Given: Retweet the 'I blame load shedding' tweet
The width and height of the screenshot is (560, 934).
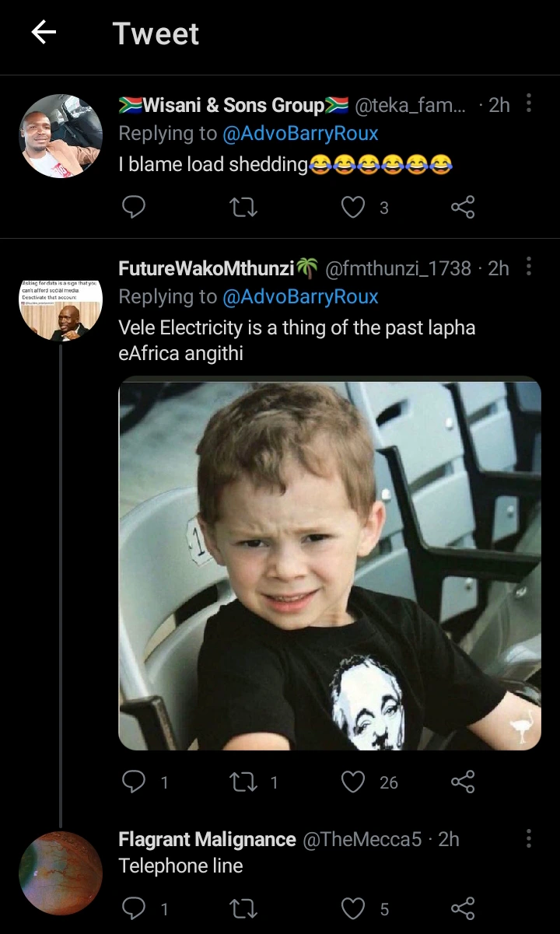Looking at the screenshot, I should click(243, 207).
